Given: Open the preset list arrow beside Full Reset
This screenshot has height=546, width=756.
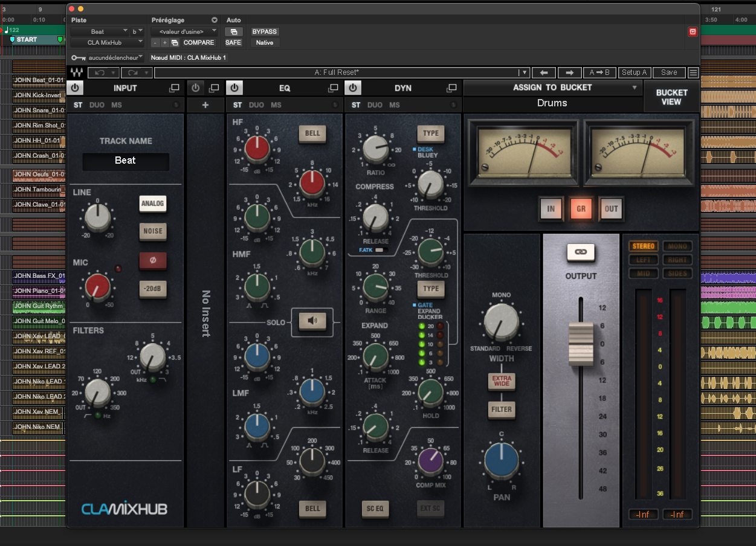Looking at the screenshot, I should (525, 72).
